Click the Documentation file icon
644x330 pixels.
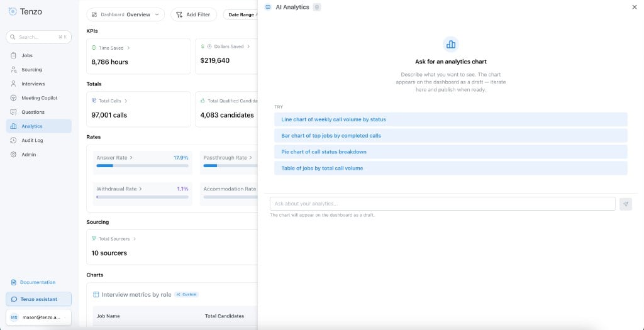coord(14,282)
